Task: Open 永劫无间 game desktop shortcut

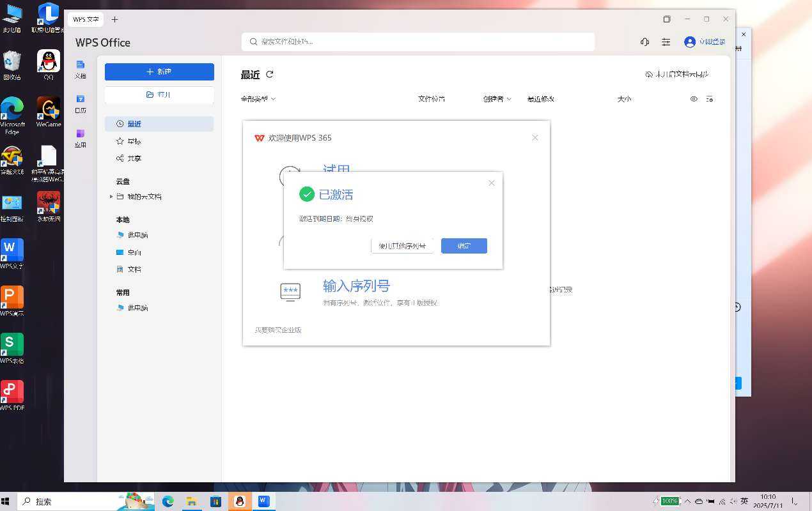Action: 49,207
